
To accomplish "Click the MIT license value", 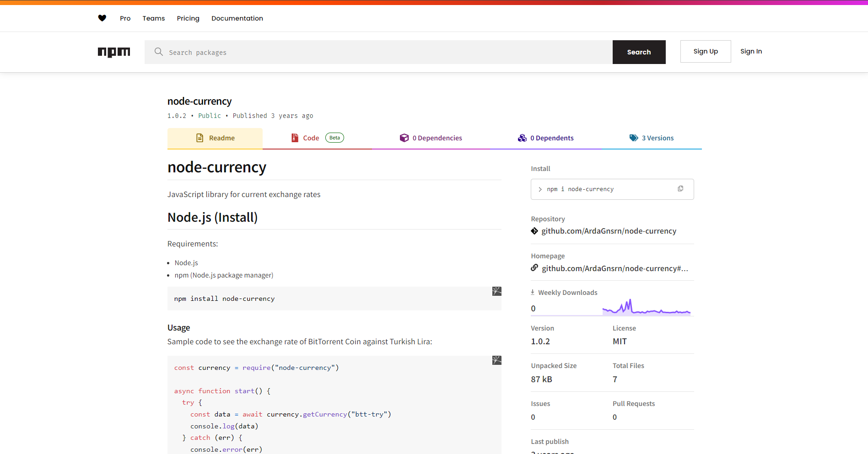I will pyautogui.click(x=620, y=342).
